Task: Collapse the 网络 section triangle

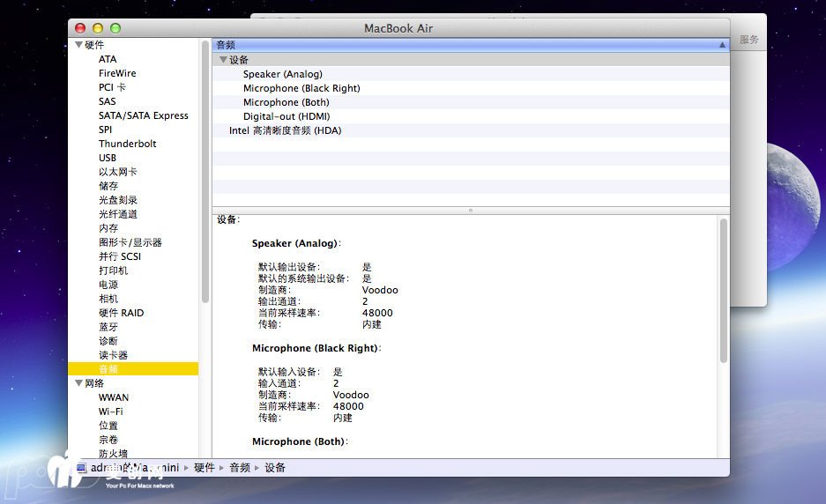Action: pos(78,383)
